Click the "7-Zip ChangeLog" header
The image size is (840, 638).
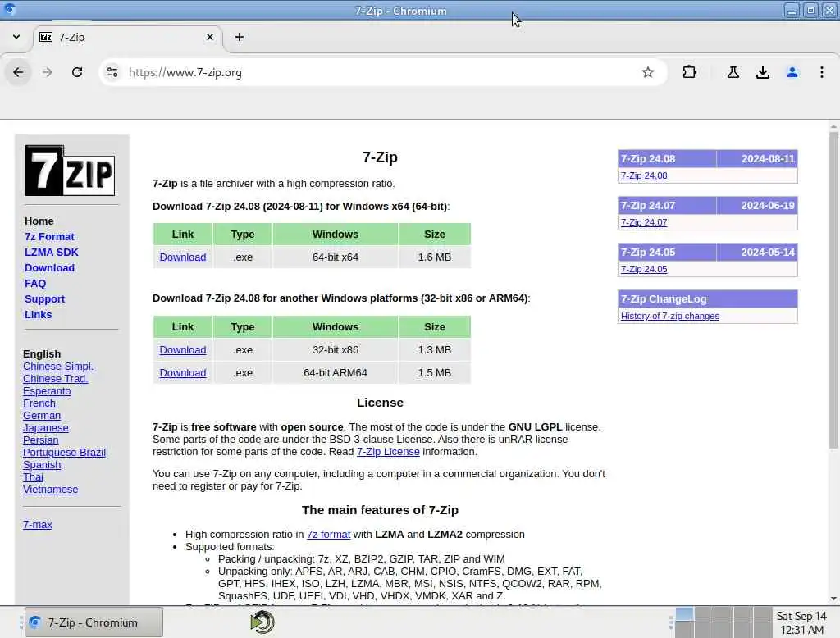coord(707,299)
